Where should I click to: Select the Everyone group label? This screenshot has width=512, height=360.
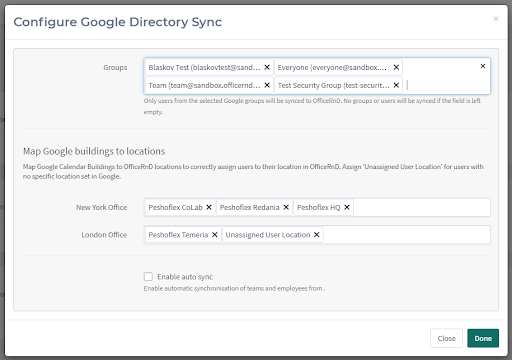click(332, 67)
